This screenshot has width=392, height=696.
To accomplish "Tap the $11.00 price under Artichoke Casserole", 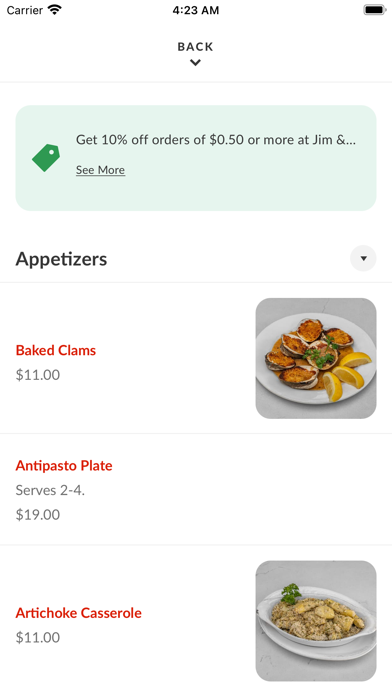I will click(x=38, y=637).
